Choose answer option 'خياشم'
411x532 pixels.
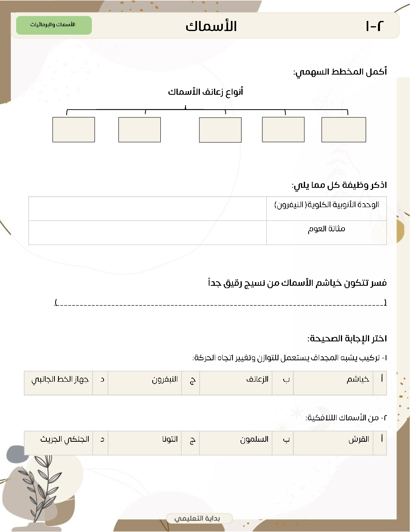(357, 380)
